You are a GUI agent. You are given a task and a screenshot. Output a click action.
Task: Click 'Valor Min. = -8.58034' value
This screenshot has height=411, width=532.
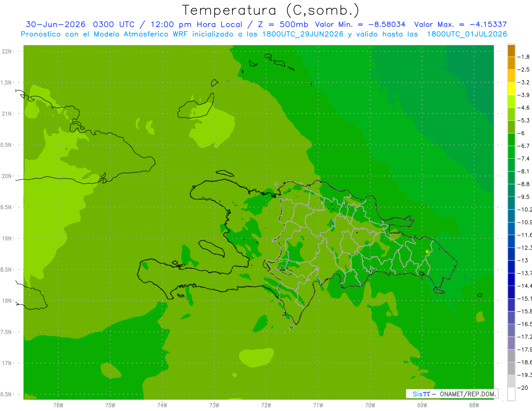361,24
